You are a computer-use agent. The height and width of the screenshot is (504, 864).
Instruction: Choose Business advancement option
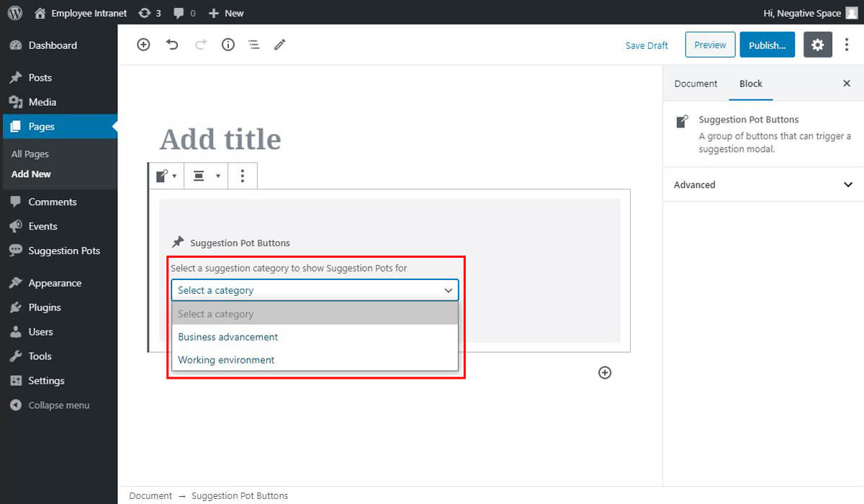click(228, 337)
